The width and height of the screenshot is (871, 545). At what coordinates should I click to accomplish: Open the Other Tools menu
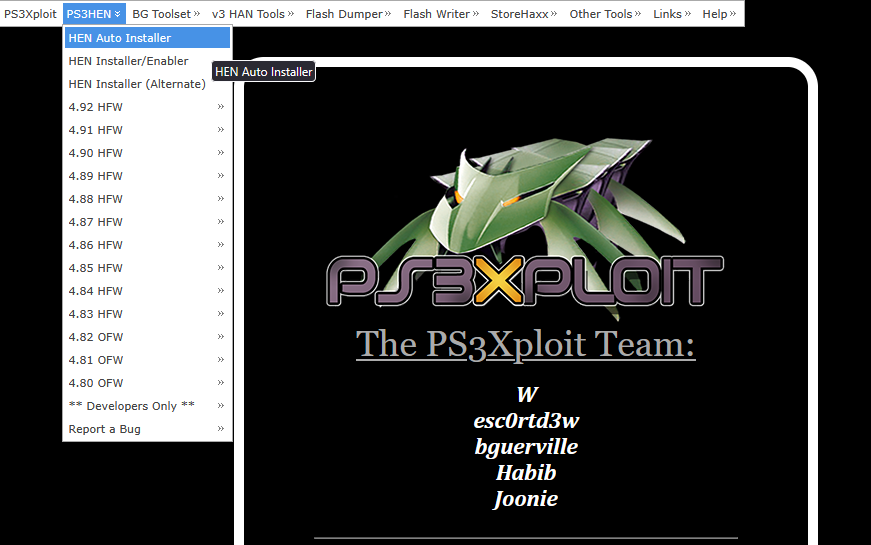[604, 14]
